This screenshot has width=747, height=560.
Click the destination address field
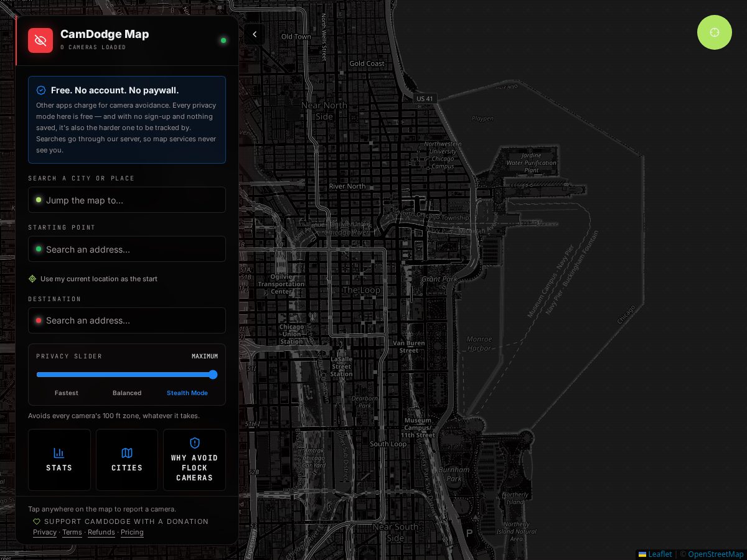tap(127, 320)
